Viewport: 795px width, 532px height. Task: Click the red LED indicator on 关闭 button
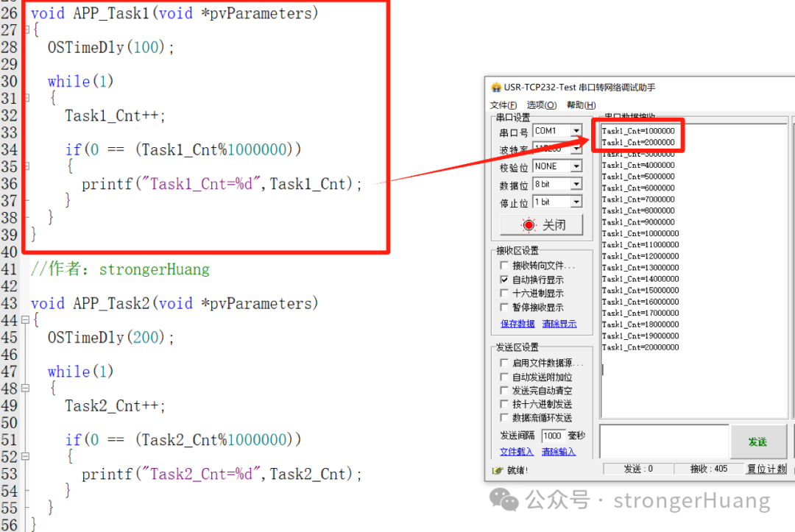pos(528,224)
